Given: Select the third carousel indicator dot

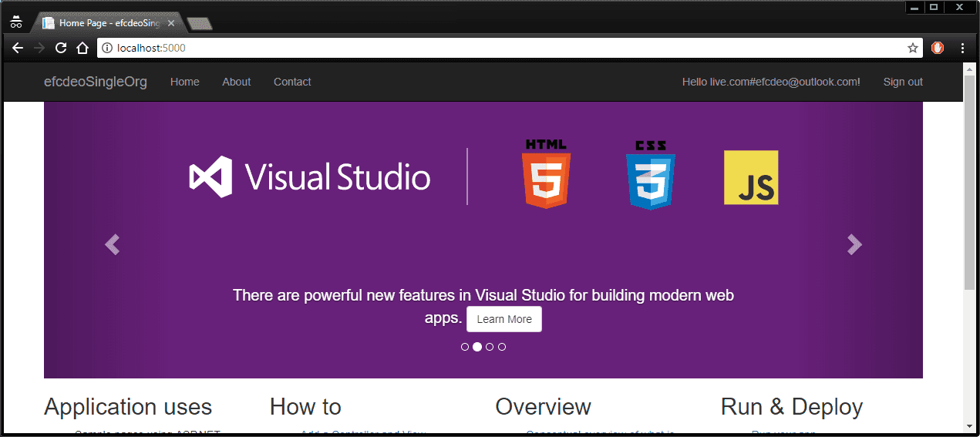Looking at the screenshot, I should point(490,347).
